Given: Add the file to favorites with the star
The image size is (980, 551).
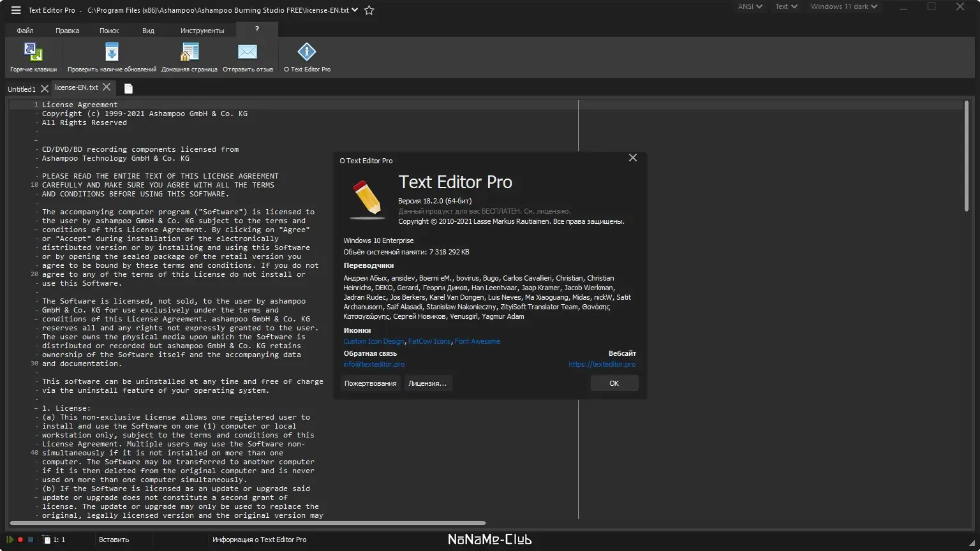Looking at the screenshot, I should [369, 10].
